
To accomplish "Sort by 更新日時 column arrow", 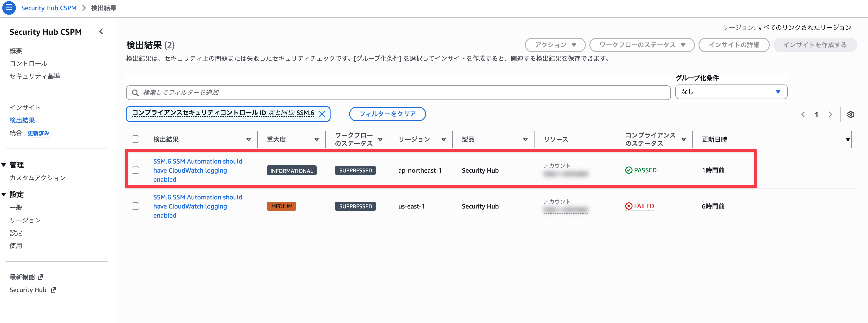I will pos(847,139).
